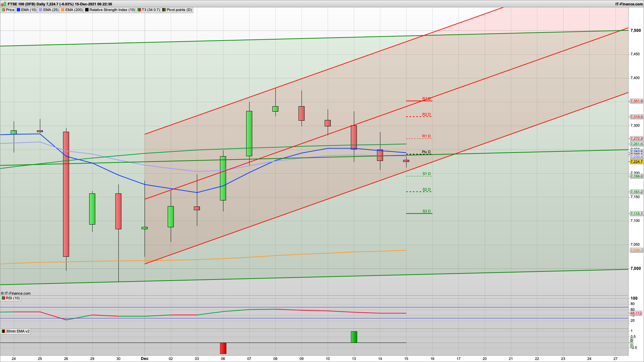Click the 7,319.0 price tag on axis
This screenshot has width=644, height=362.
pyautogui.click(x=636, y=117)
